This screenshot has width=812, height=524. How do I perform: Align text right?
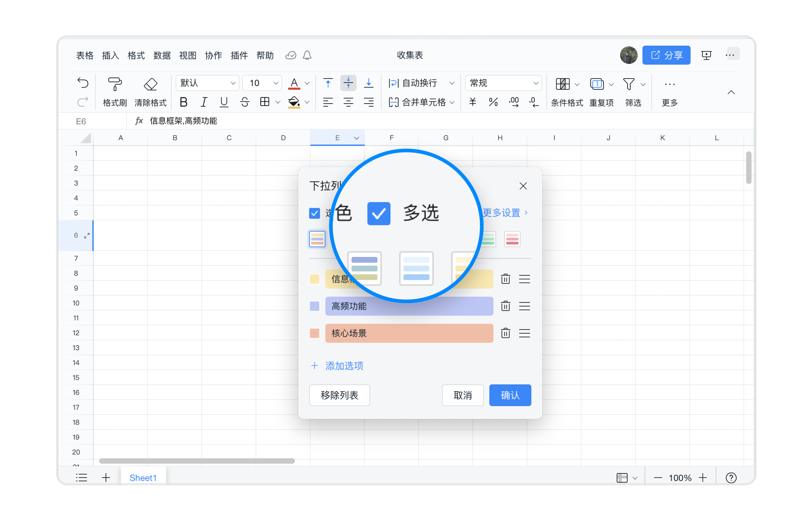pos(368,102)
